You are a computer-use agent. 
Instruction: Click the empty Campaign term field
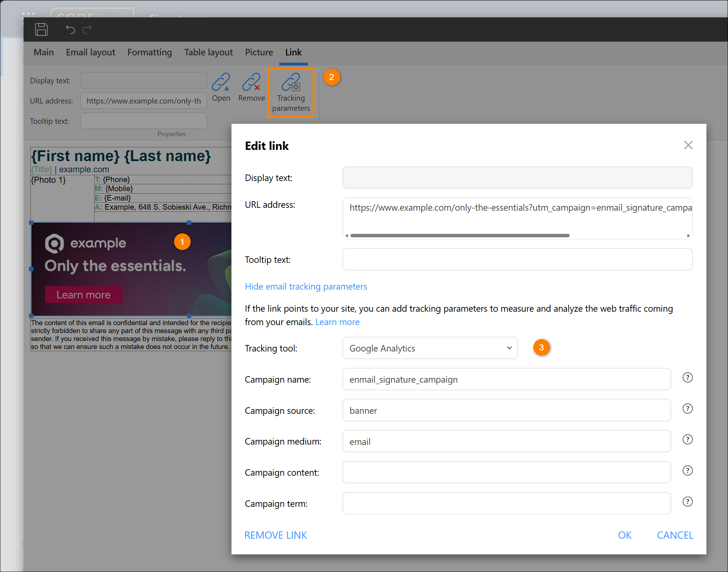[x=507, y=503]
